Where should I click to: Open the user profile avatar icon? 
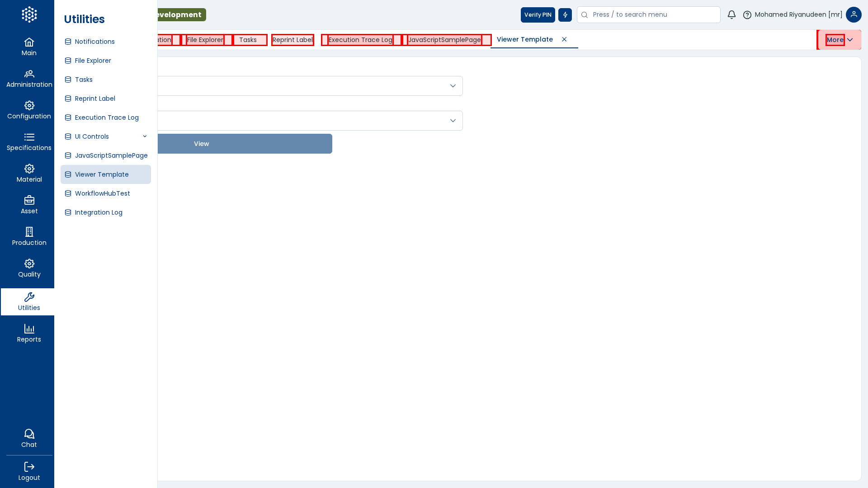point(854,15)
